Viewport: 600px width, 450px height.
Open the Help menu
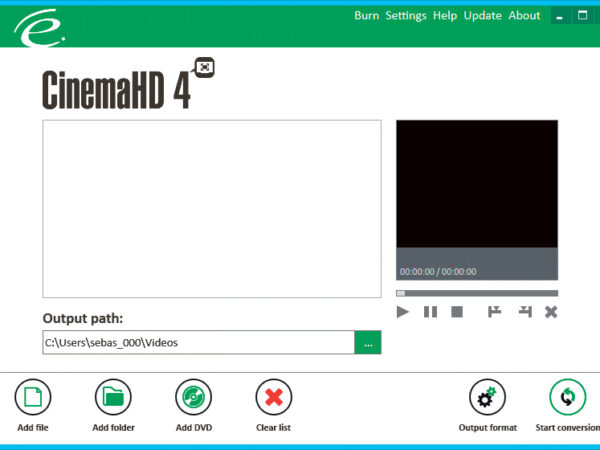click(x=445, y=16)
